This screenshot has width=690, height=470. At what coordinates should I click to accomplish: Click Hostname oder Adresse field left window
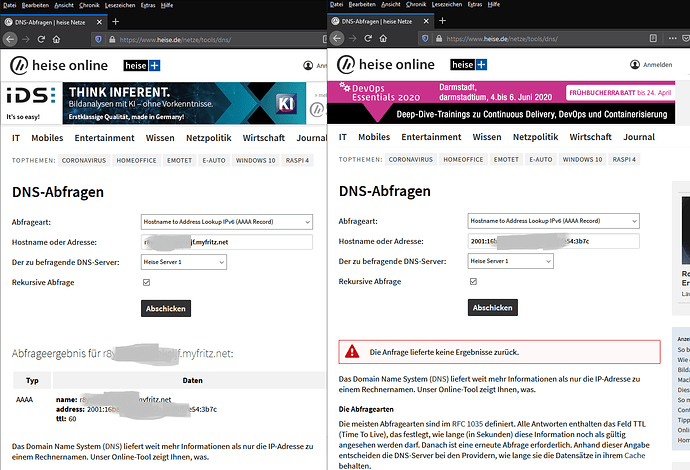[x=227, y=242]
